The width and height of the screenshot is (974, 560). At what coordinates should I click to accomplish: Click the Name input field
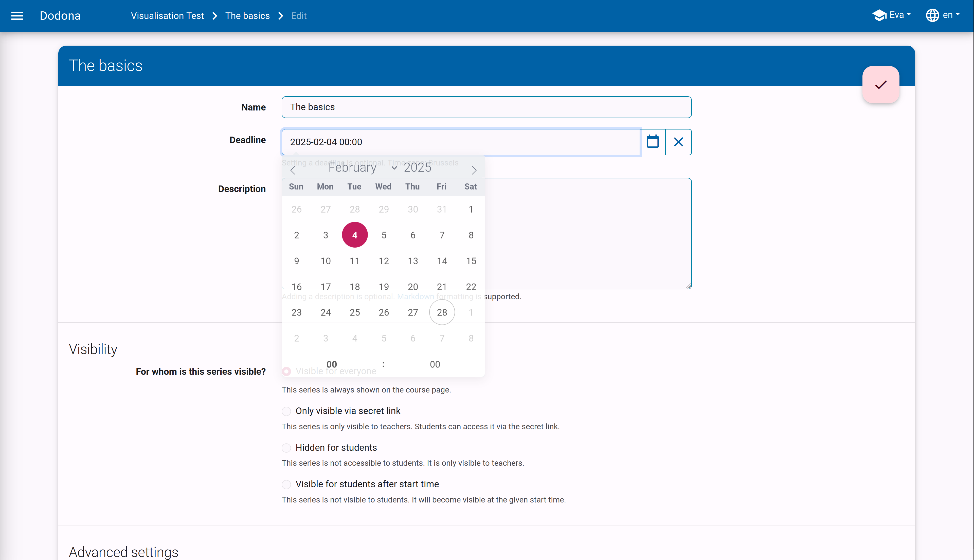click(x=486, y=107)
